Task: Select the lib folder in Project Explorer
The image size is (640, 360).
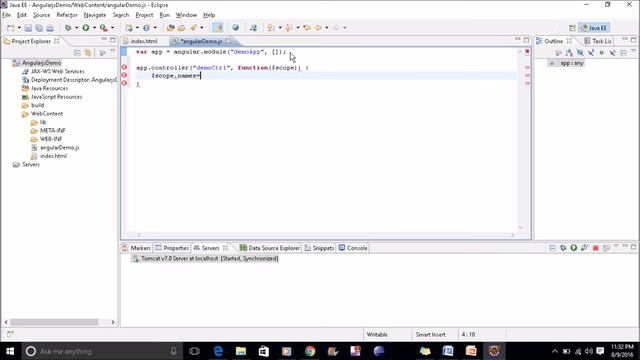Action: point(43,122)
